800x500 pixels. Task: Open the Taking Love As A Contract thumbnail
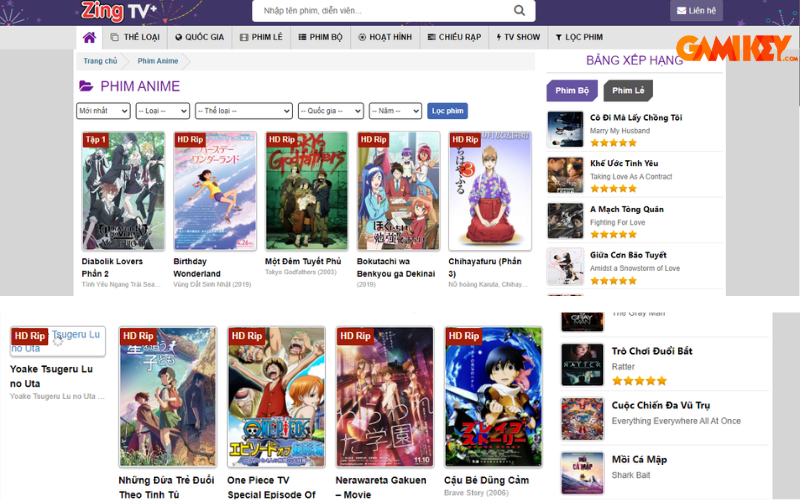pos(565,176)
